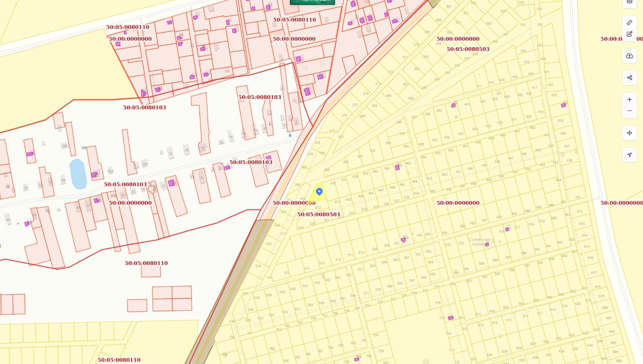Open the map layers panel
Viewport: 643px width, 364px height.
pos(629,2)
